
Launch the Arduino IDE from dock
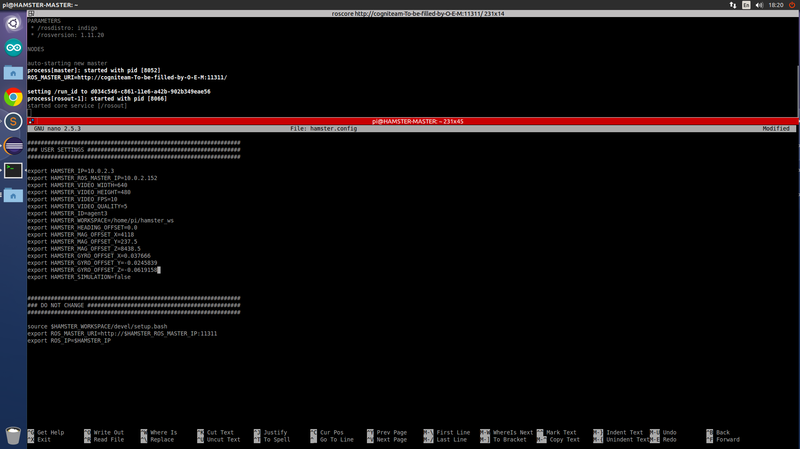click(x=13, y=47)
